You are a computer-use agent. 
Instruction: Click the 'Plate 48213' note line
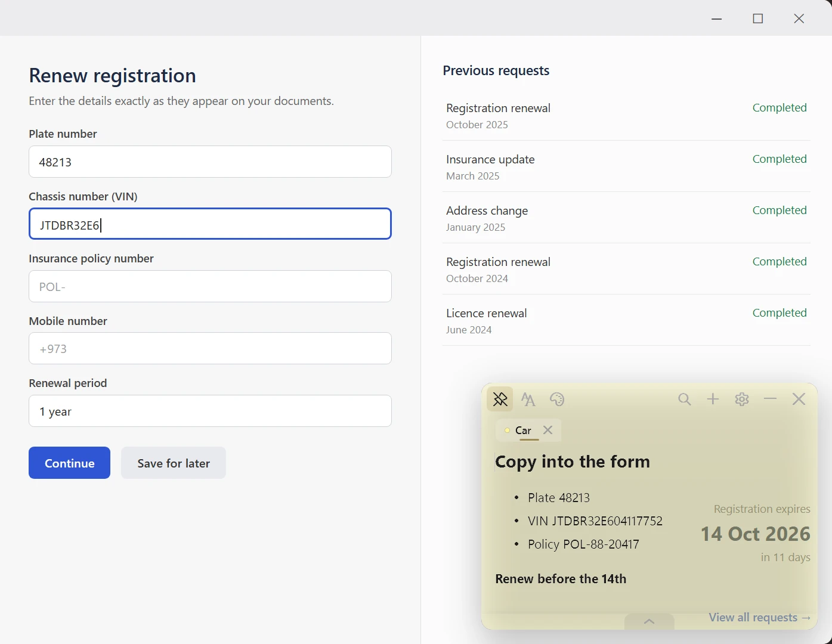point(559,497)
